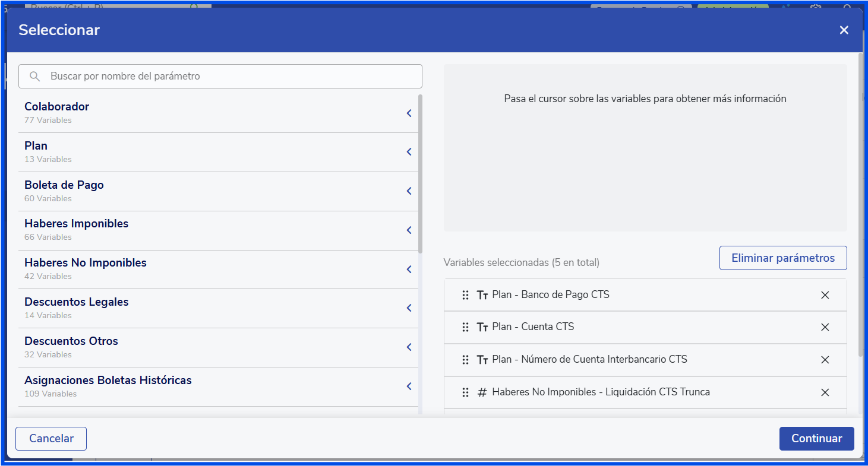Open Asignaciones Boletas Históricas list
The height and width of the screenshot is (466, 868).
coord(409,386)
